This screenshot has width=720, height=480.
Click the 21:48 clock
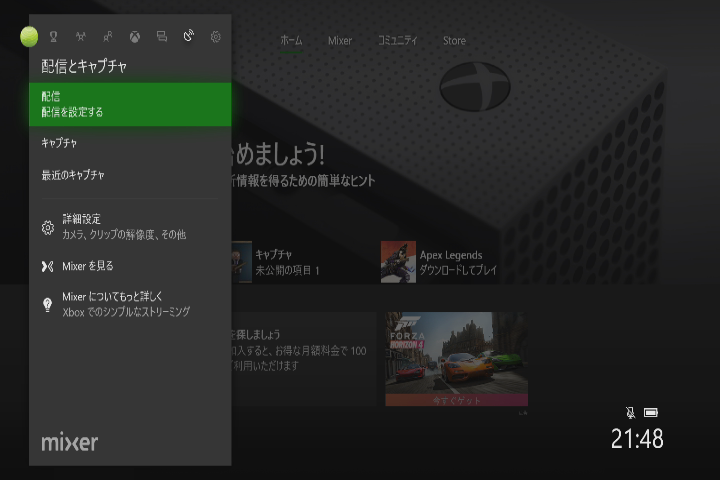click(x=637, y=439)
